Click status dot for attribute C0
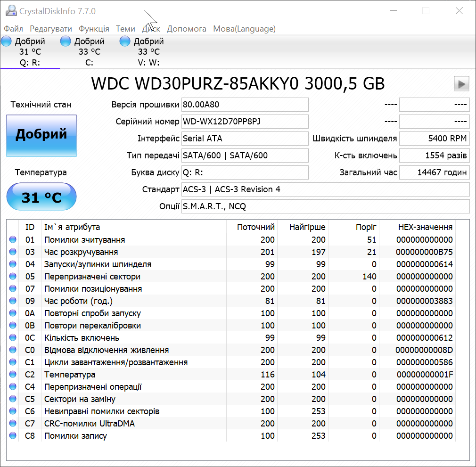Image resolution: width=476 pixels, height=467 pixels. (13, 350)
